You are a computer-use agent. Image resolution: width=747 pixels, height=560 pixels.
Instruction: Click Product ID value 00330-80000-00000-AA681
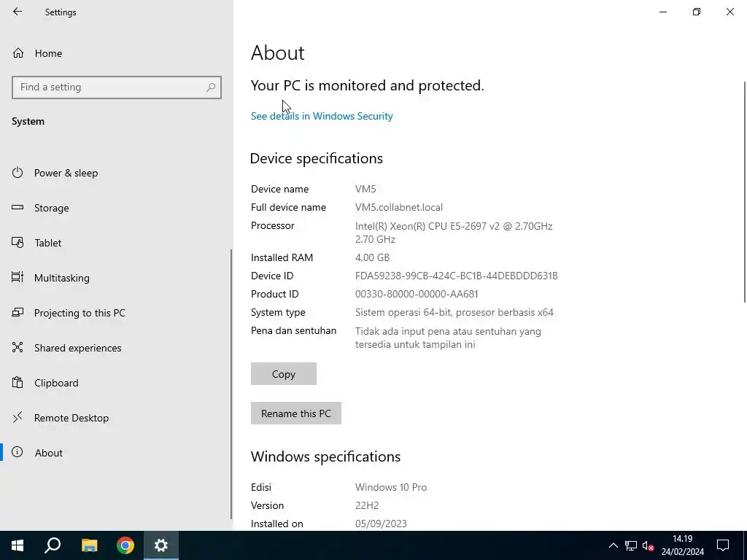(417, 295)
